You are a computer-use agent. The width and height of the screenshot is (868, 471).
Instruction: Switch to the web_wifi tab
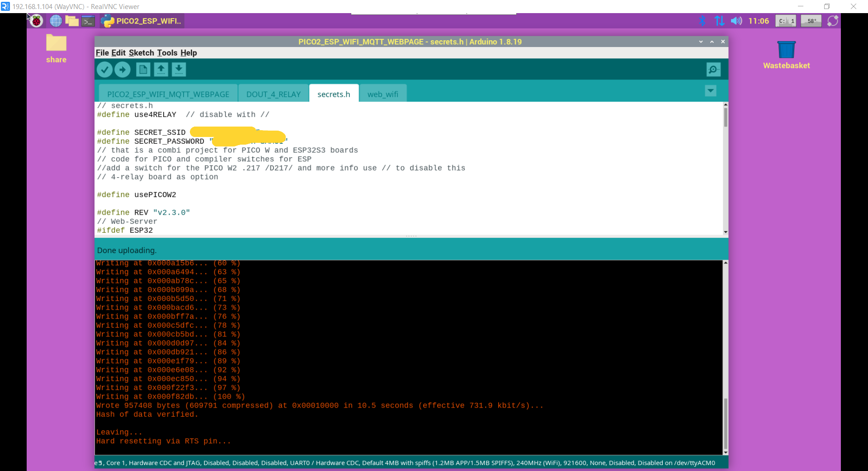pos(382,94)
